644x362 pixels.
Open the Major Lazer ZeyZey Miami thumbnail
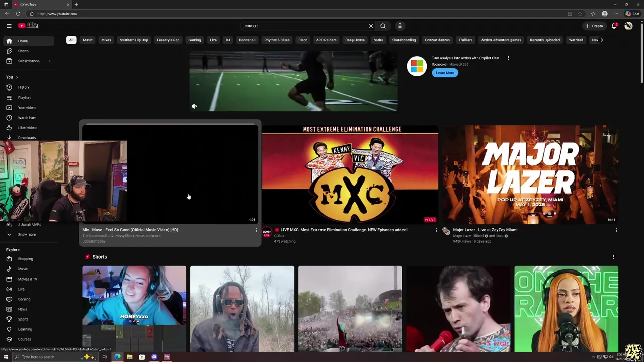tap(530, 174)
